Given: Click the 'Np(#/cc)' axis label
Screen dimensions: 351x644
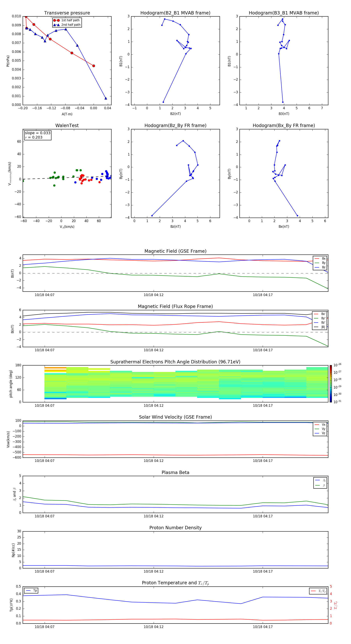Looking at the screenshot, I should [13, 550].
